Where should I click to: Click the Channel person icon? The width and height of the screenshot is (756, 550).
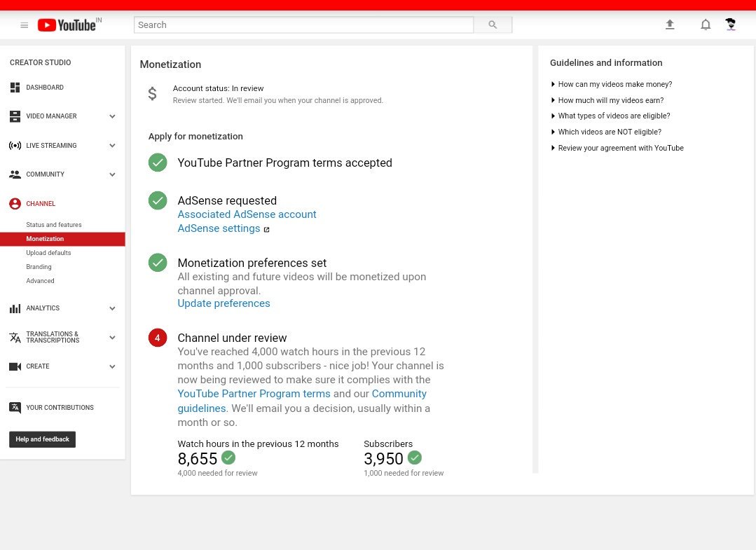click(x=15, y=203)
